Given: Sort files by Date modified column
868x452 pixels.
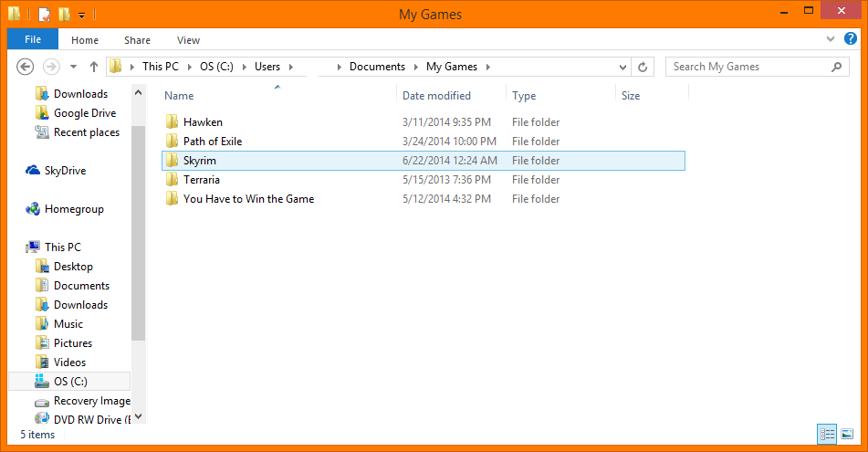Looking at the screenshot, I should (x=437, y=96).
